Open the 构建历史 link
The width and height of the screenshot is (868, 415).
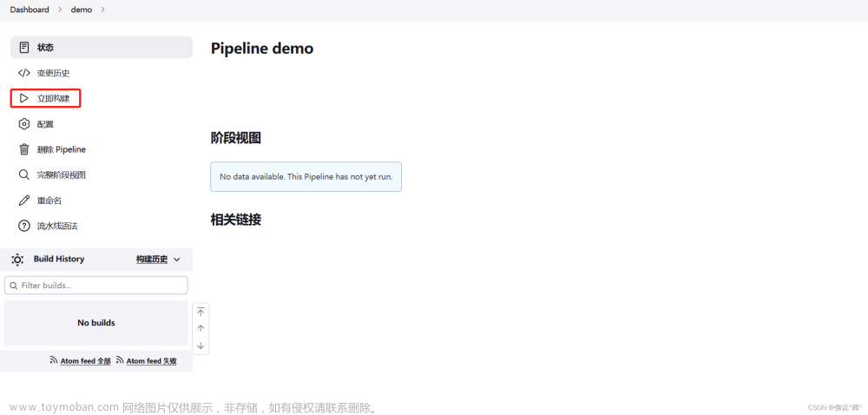pyautogui.click(x=152, y=259)
